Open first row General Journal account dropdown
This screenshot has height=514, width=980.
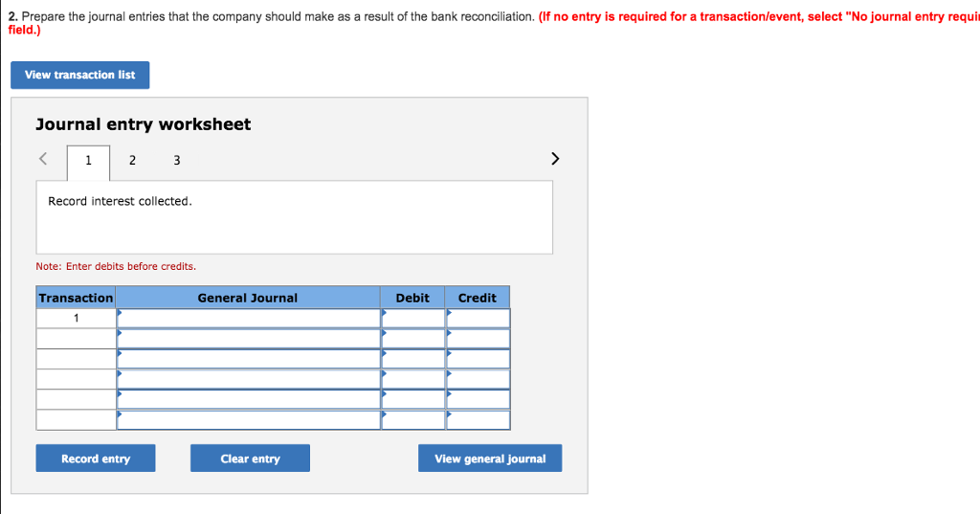pyautogui.click(x=249, y=318)
